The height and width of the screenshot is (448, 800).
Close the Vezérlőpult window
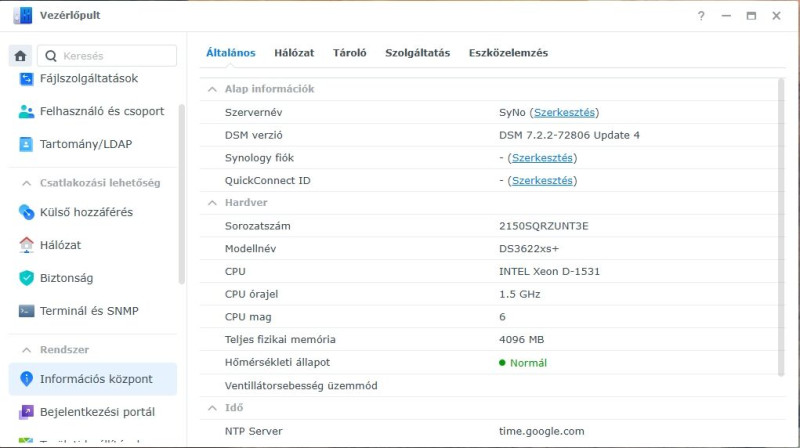(776, 16)
